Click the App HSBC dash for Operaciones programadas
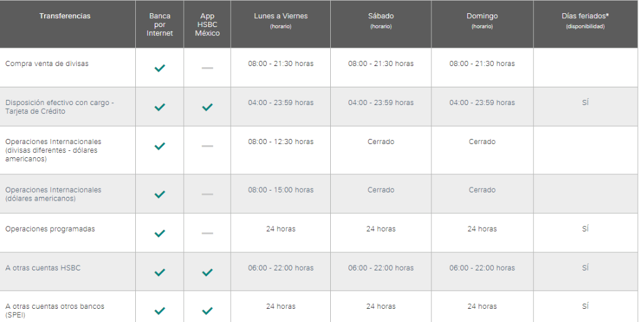 point(208,233)
